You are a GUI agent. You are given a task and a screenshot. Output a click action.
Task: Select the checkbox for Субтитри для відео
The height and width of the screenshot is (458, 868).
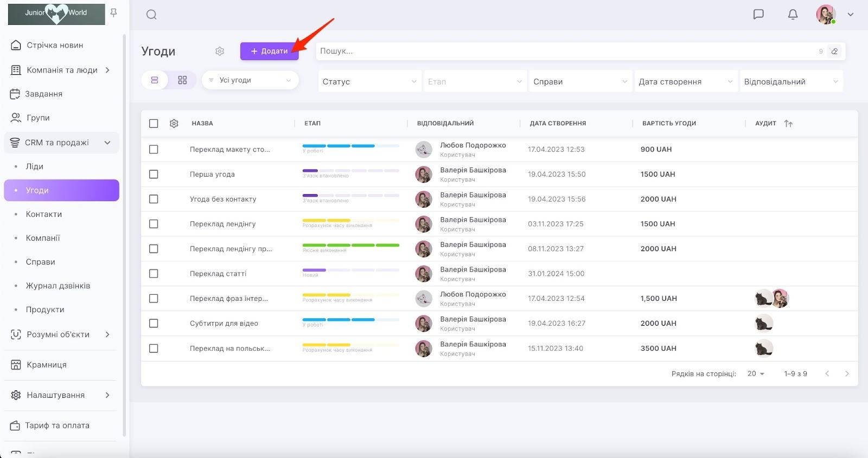(154, 324)
